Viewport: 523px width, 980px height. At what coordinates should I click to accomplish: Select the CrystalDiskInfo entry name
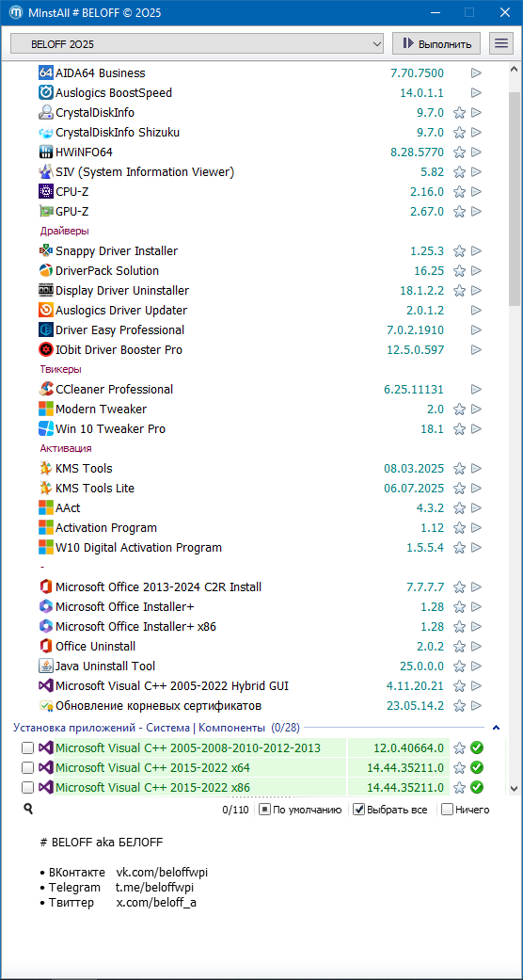click(x=95, y=113)
